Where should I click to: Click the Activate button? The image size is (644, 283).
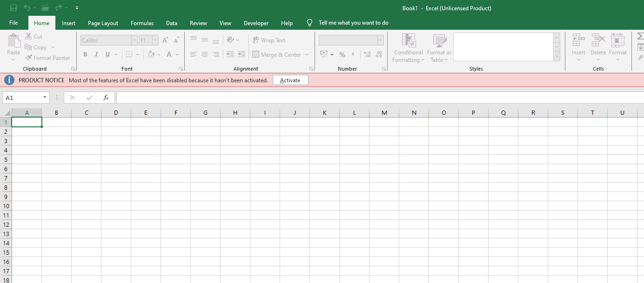290,80
